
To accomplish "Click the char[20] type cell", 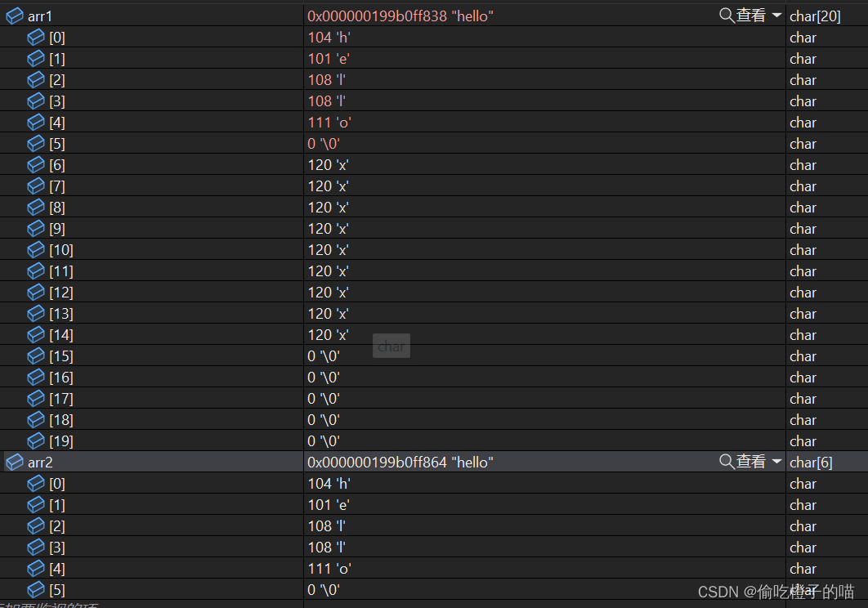I will (815, 16).
